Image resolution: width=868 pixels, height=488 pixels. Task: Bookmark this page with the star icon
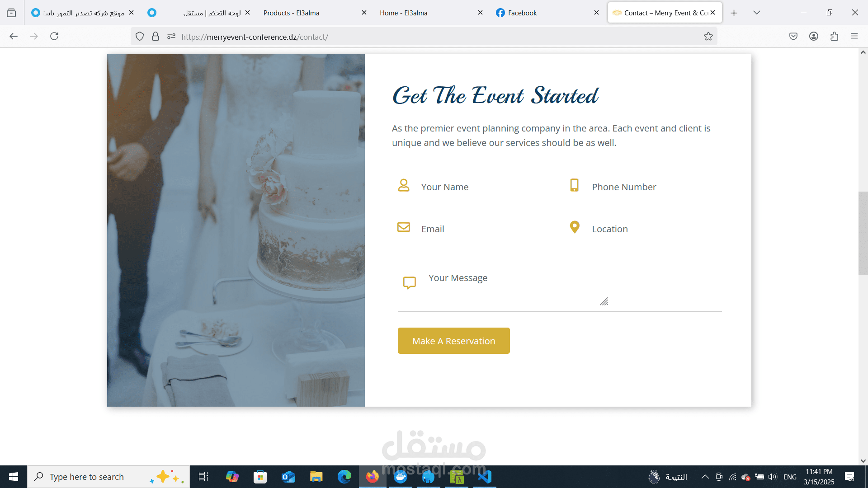708,37
